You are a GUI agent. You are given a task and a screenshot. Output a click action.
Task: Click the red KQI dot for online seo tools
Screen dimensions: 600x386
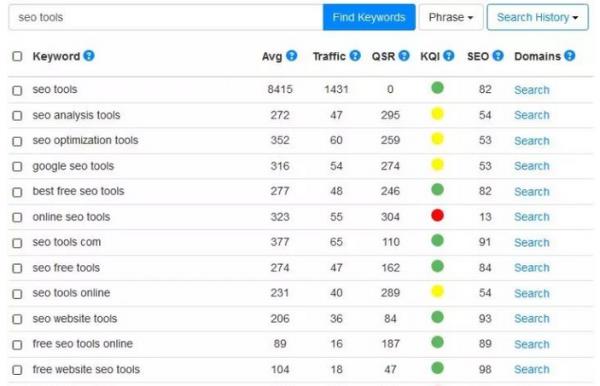(437, 215)
